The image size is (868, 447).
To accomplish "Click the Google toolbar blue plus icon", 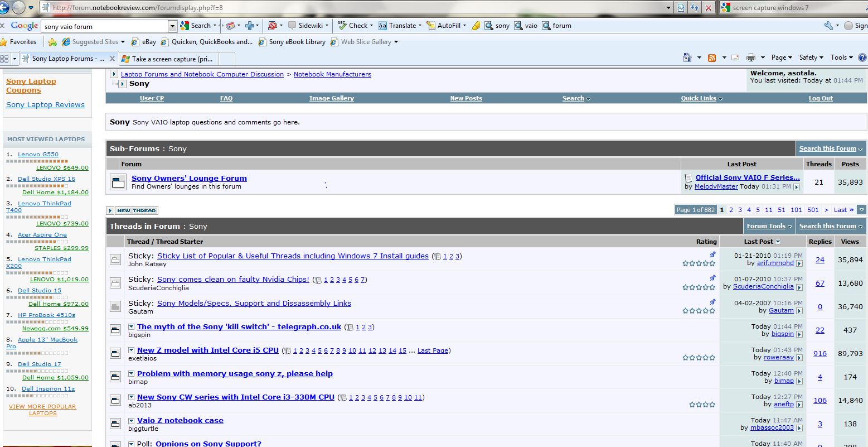I will (250, 26).
